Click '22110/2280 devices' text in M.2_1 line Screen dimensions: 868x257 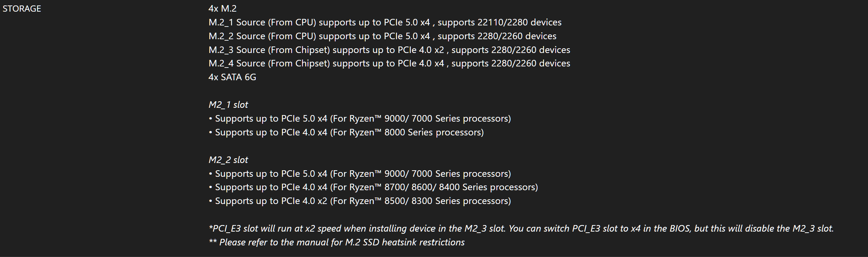tap(519, 23)
